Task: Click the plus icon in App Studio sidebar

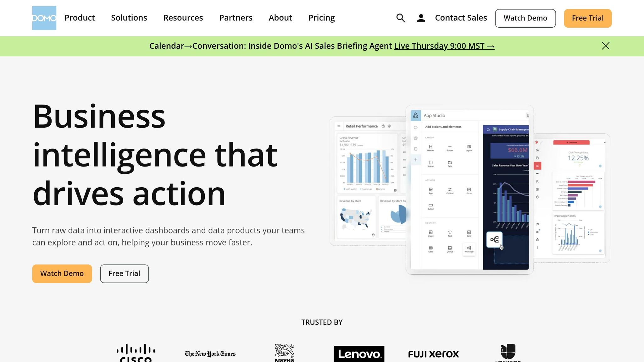Action: [x=416, y=160]
